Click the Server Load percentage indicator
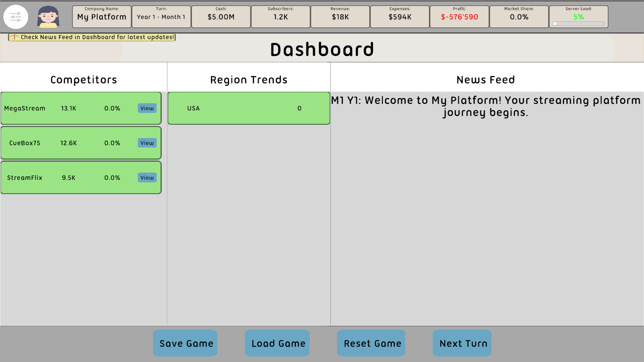Screen dimensions: 644x362 pyautogui.click(x=578, y=17)
